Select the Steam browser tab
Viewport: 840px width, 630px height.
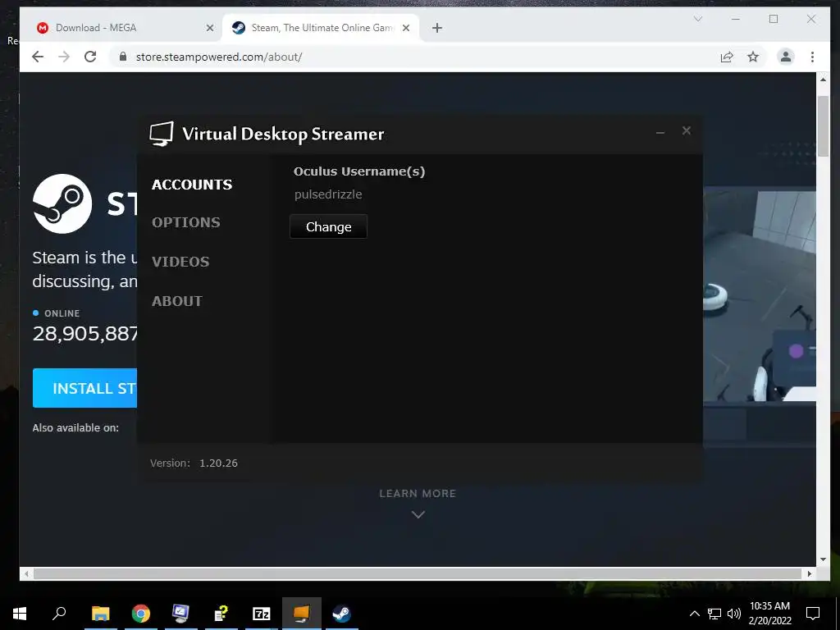tap(321, 28)
